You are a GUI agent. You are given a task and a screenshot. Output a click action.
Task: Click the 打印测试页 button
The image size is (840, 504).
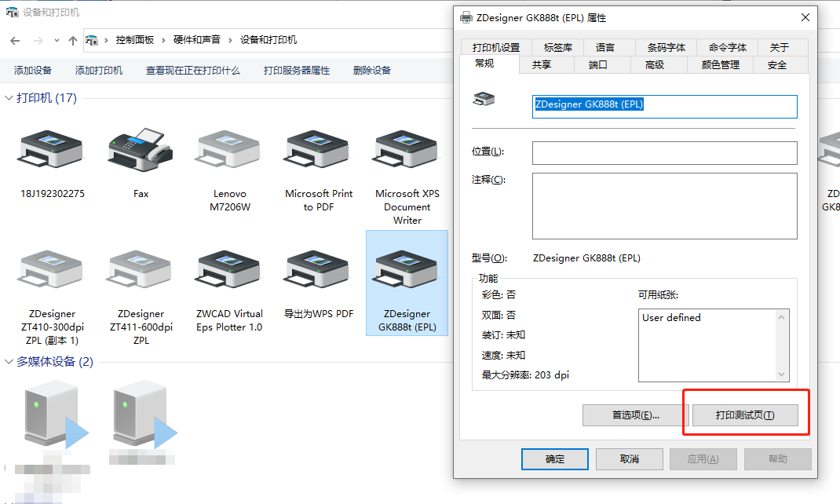pyautogui.click(x=745, y=415)
